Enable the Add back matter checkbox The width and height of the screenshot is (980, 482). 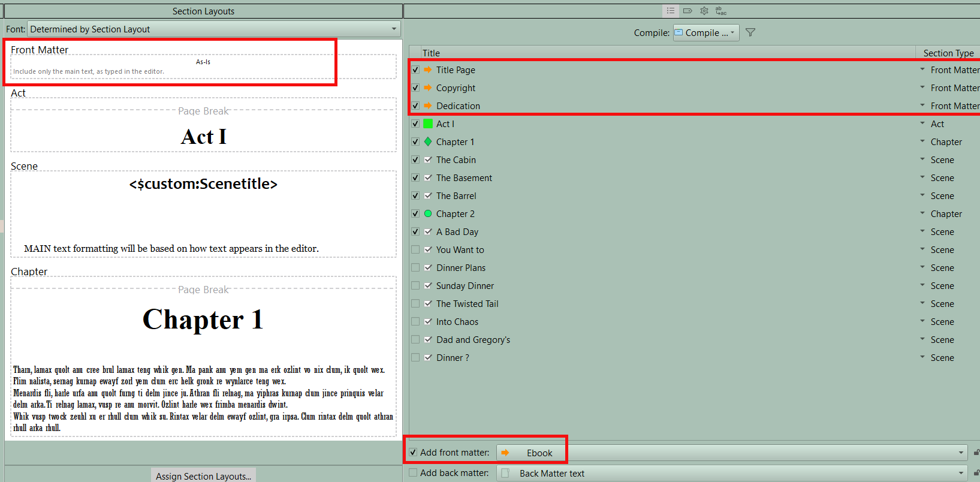click(413, 473)
